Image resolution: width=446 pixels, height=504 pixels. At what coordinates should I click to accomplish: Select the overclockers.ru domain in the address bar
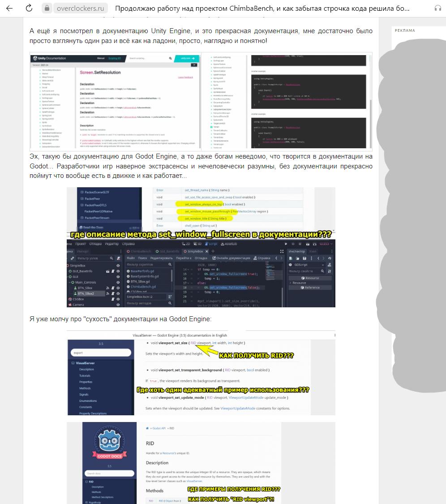pos(80,9)
